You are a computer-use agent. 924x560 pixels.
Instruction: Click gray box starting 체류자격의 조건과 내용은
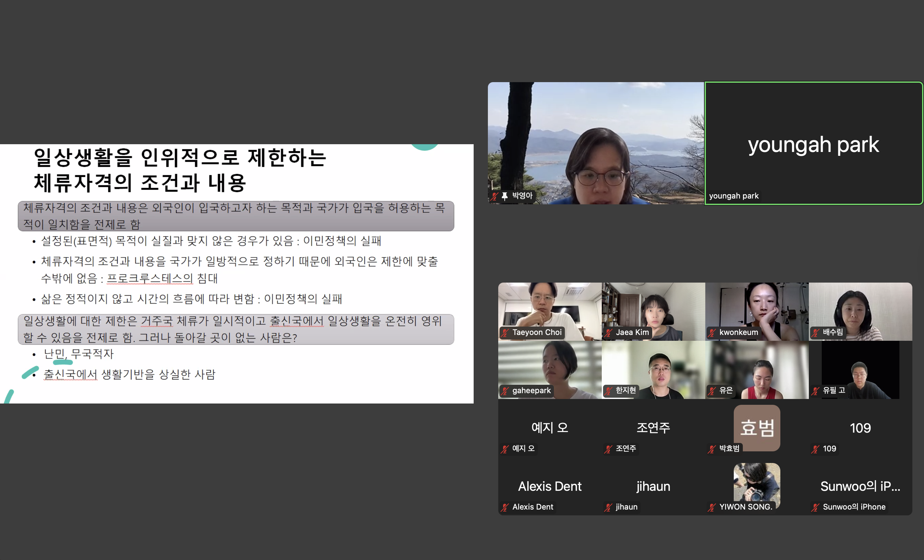click(236, 216)
